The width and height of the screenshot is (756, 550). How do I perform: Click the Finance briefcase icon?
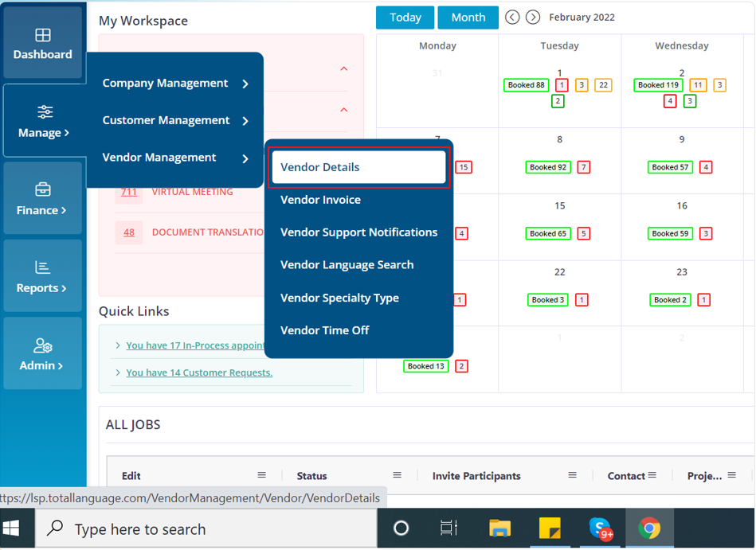[x=43, y=190]
